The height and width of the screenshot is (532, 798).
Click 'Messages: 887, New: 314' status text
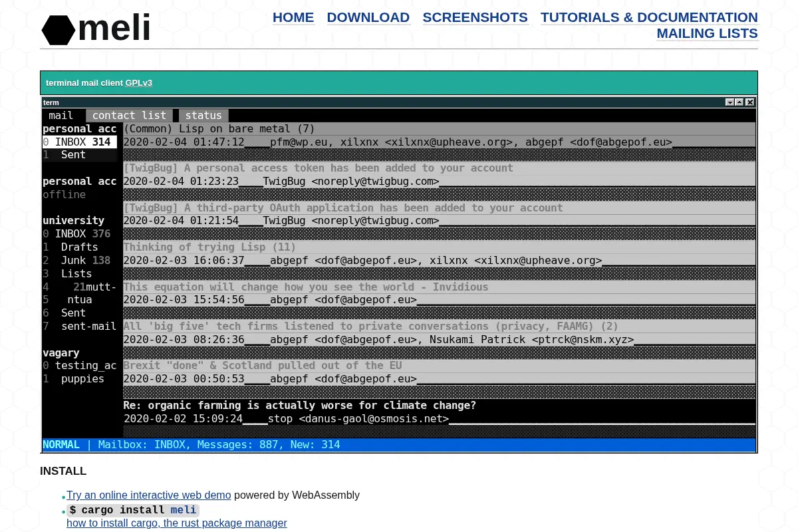point(269,445)
